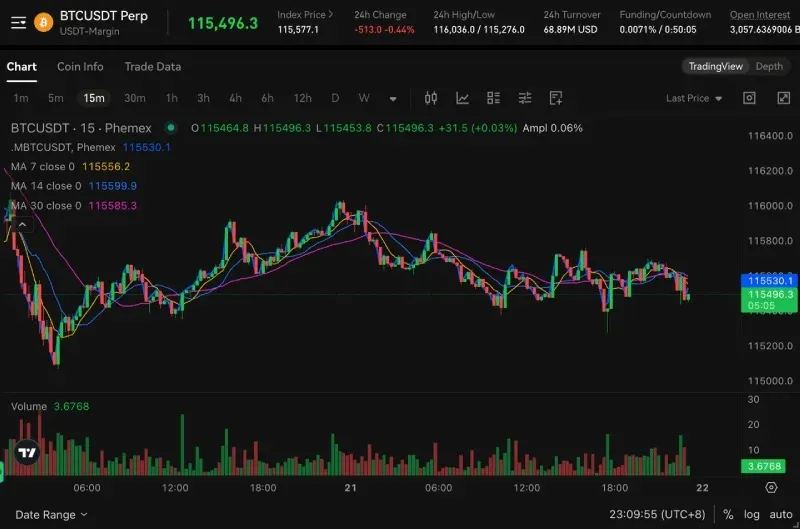The image size is (800, 529).
Task: Click the 24h High/Low value
Action: tap(479, 30)
